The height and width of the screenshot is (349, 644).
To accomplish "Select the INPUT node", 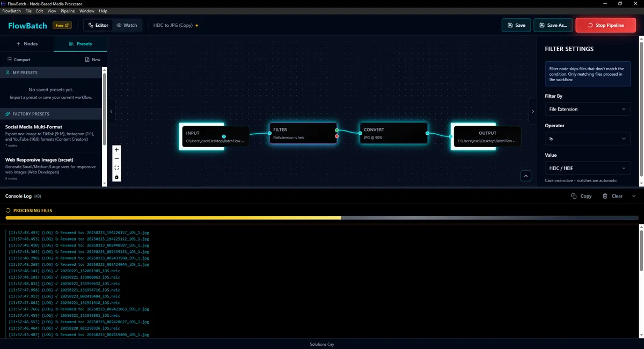I will 215,136.
